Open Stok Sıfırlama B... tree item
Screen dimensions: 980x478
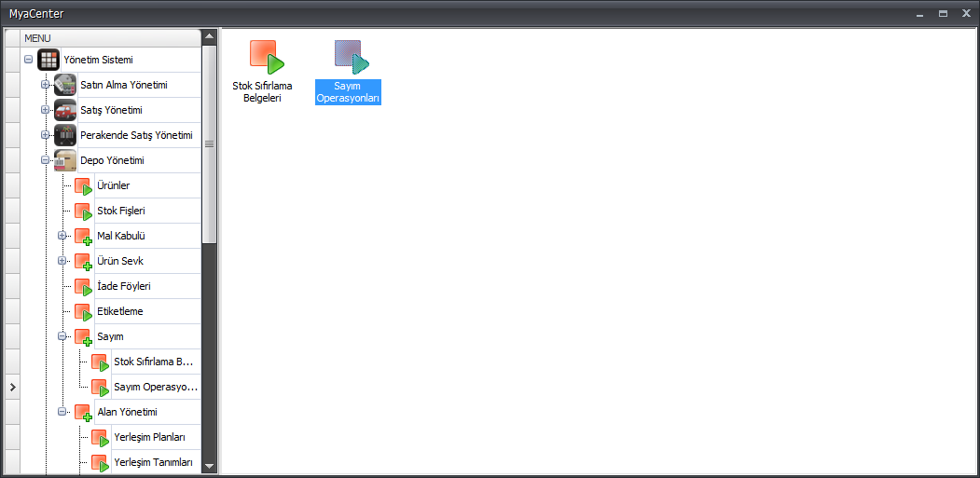click(x=155, y=362)
